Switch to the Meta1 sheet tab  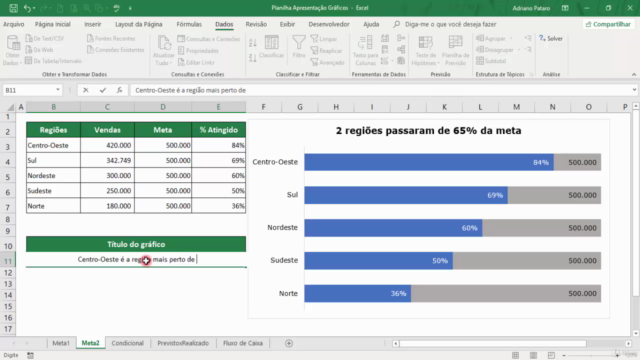click(61, 343)
